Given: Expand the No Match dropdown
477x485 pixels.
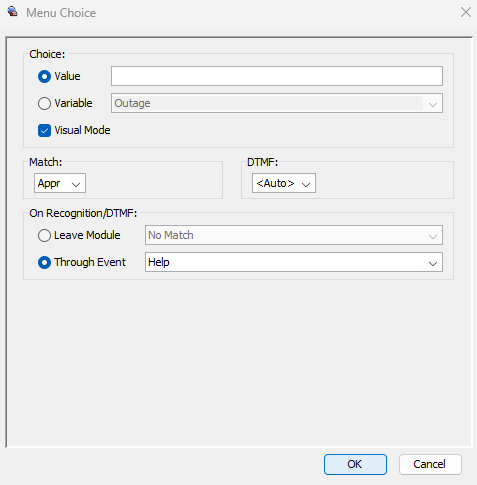Looking at the screenshot, I should [294, 235].
